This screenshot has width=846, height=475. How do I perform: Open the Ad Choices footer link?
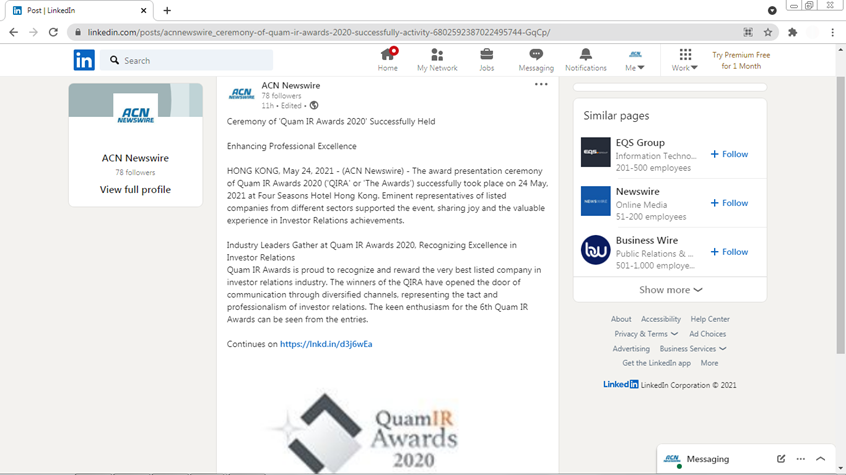[707, 334]
